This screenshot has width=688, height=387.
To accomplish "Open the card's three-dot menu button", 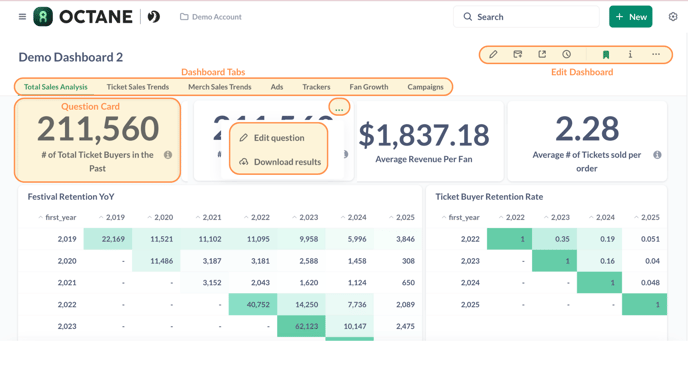I will [x=339, y=108].
